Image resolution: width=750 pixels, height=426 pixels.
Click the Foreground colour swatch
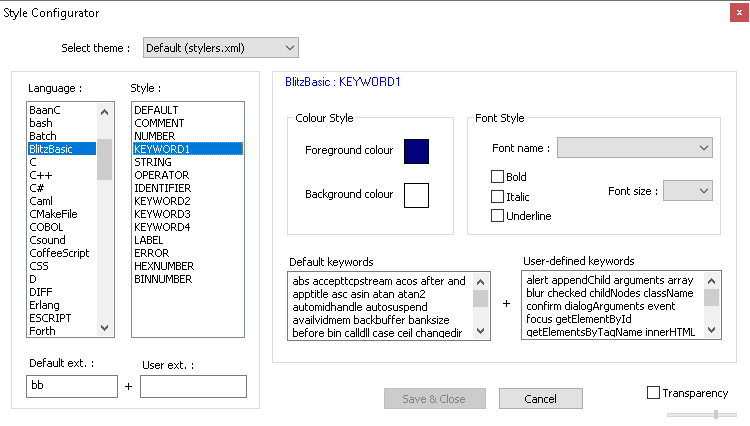pyautogui.click(x=416, y=152)
